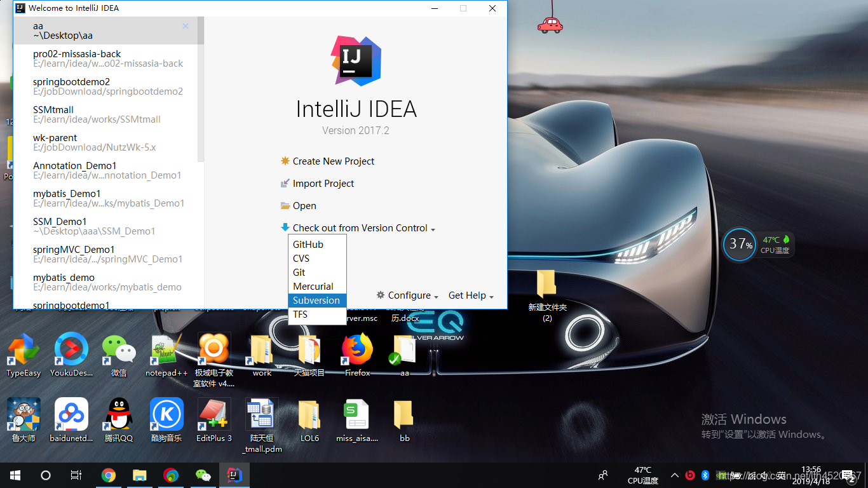Open Youku desktop shortcut
Image resolution: width=868 pixels, height=488 pixels.
click(x=71, y=355)
